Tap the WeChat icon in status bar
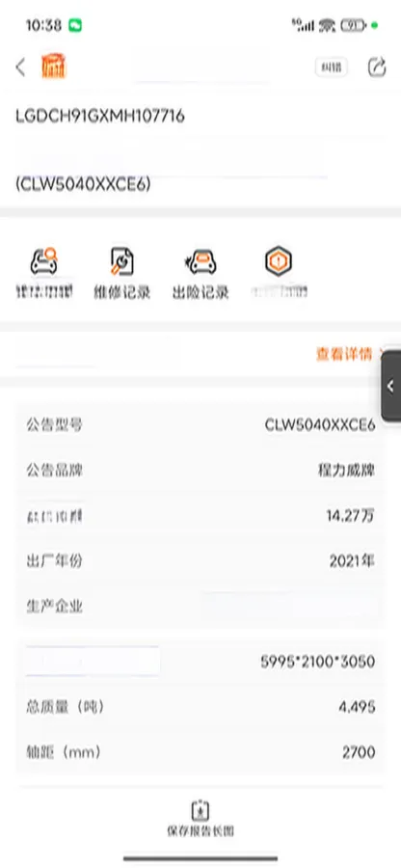This screenshot has width=401, height=868. (x=74, y=25)
